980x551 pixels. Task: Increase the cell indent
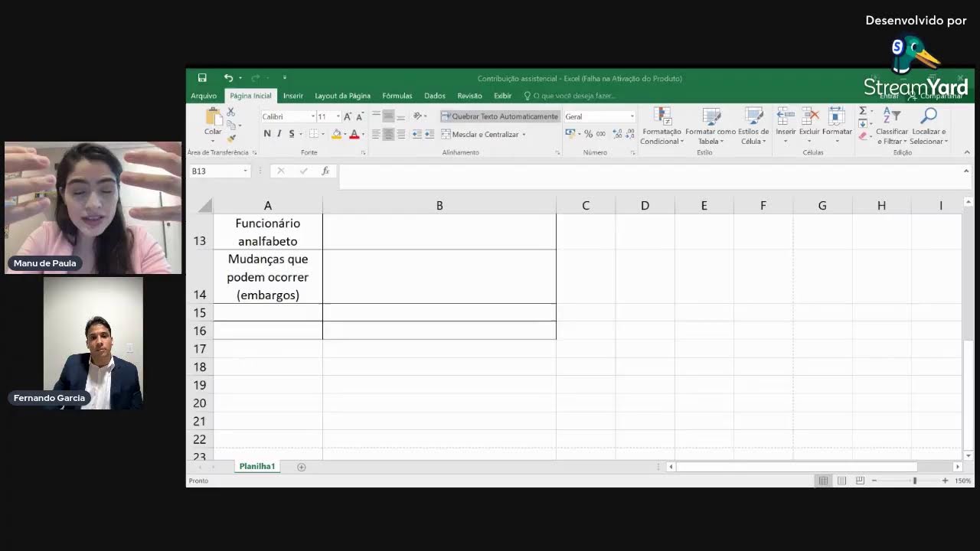coord(429,134)
